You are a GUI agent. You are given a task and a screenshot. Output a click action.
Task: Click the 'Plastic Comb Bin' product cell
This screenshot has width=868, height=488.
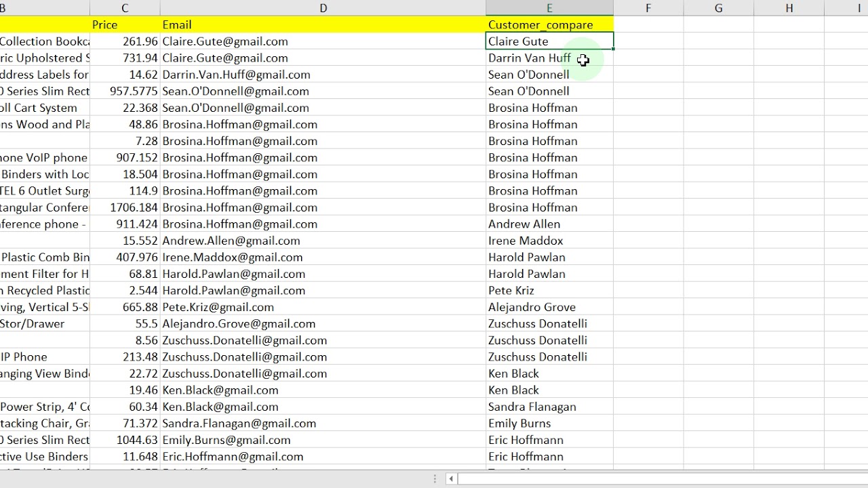[45, 258]
